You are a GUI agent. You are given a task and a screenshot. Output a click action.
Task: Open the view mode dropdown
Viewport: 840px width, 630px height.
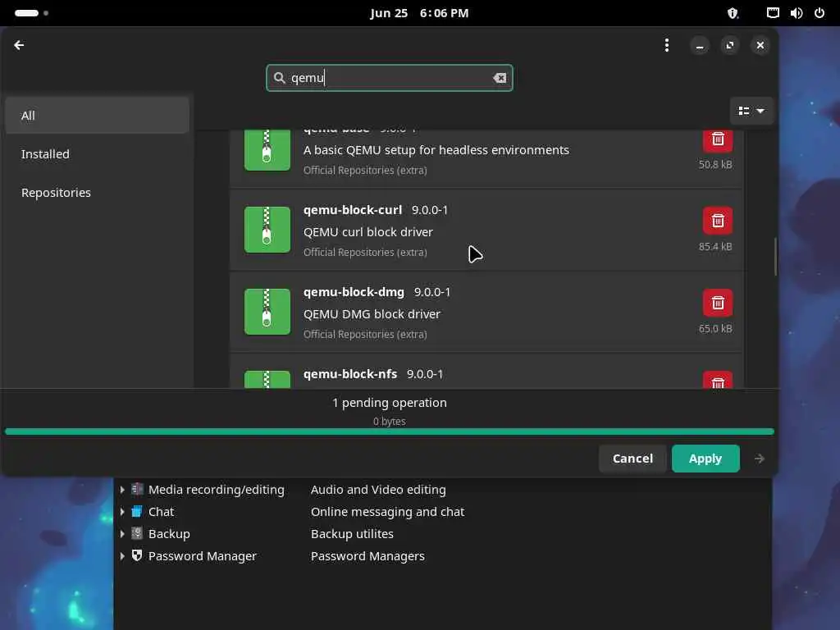(x=751, y=111)
